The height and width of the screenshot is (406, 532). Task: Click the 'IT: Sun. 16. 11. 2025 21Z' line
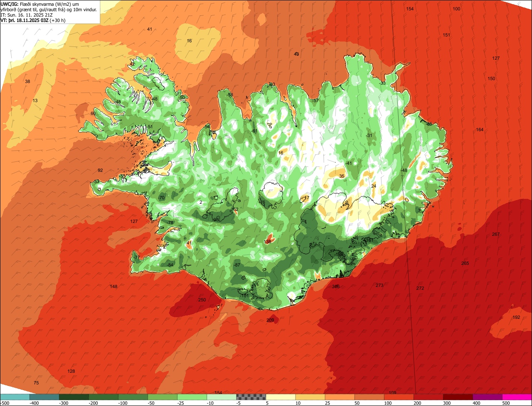pyautogui.click(x=27, y=15)
